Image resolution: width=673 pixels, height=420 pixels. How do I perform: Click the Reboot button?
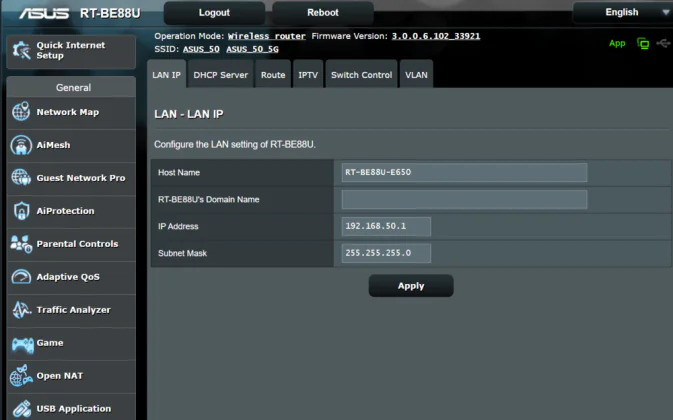(x=323, y=13)
